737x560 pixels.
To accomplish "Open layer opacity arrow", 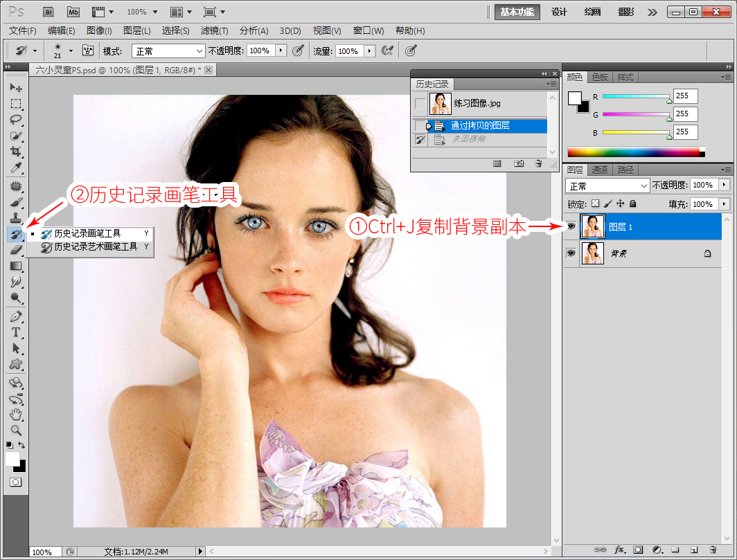I will pos(725,185).
